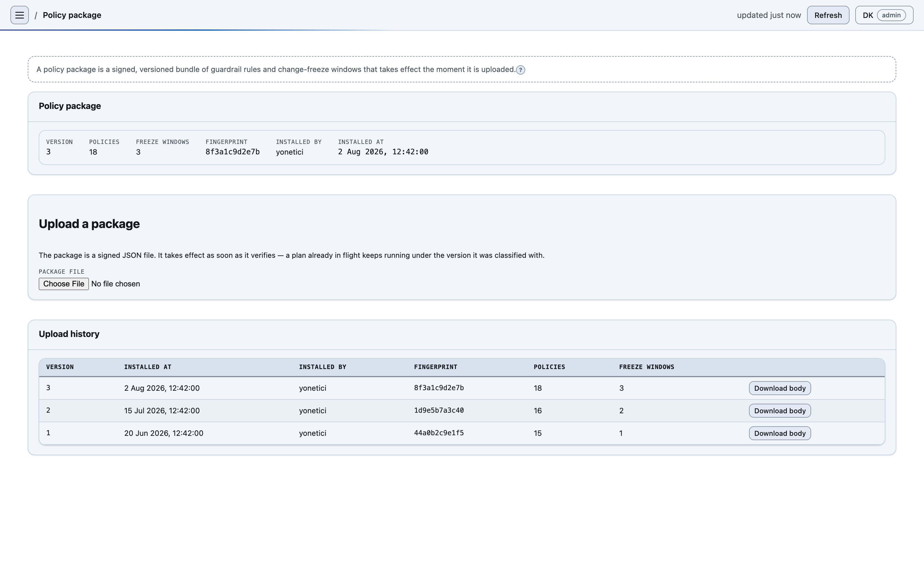The width and height of the screenshot is (924, 578).
Task: Download body for version 3
Action: tap(780, 388)
